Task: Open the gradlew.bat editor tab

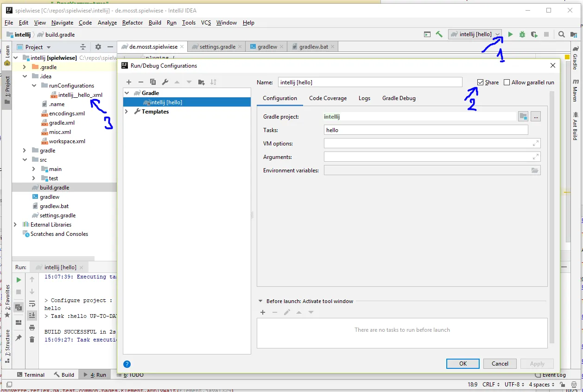Action: pos(314,47)
